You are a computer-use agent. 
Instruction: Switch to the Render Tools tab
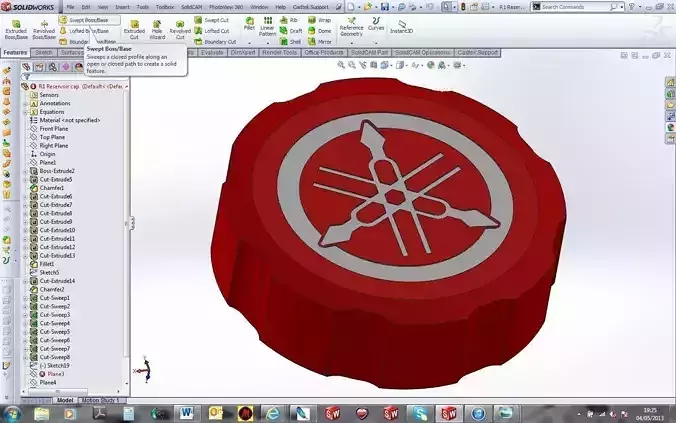279,53
